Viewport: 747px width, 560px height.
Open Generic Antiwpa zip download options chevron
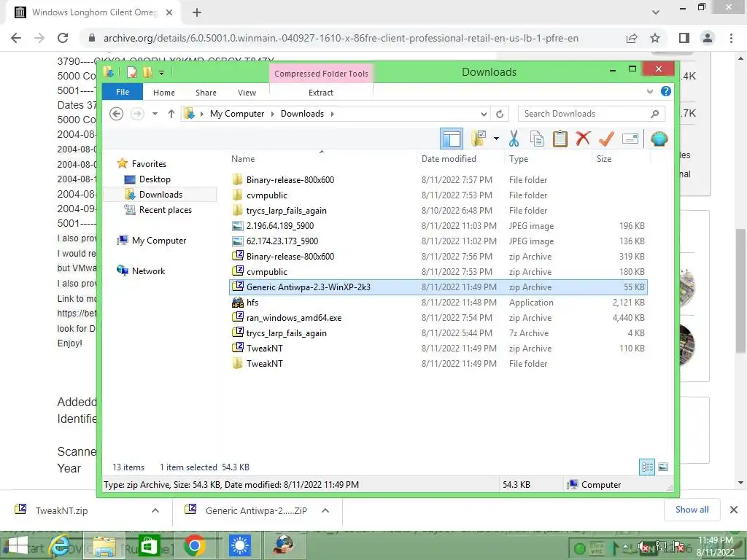325,510
